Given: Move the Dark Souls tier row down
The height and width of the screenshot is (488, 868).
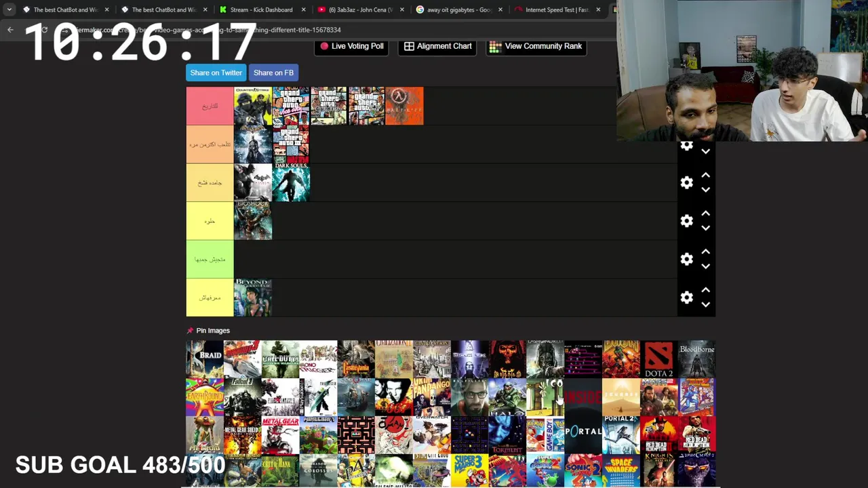Looking at the screenshot, I should click(706, 190).
